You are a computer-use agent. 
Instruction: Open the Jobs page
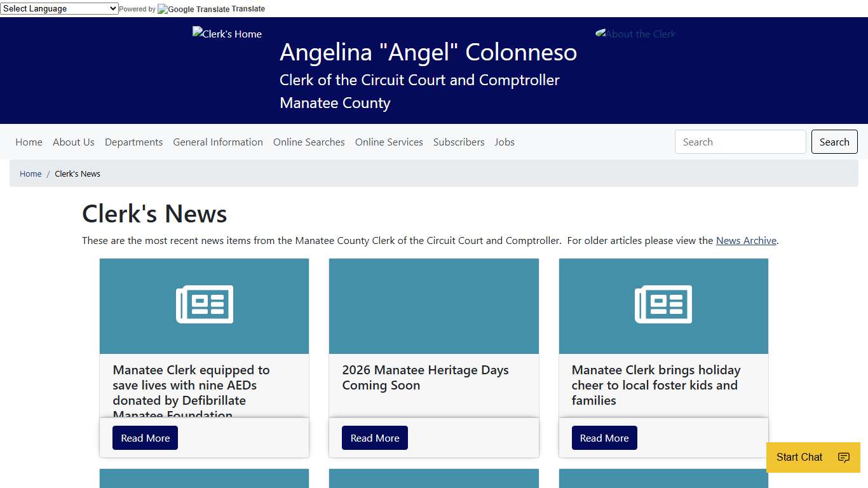pyautogui.click(x=505, y=142)
